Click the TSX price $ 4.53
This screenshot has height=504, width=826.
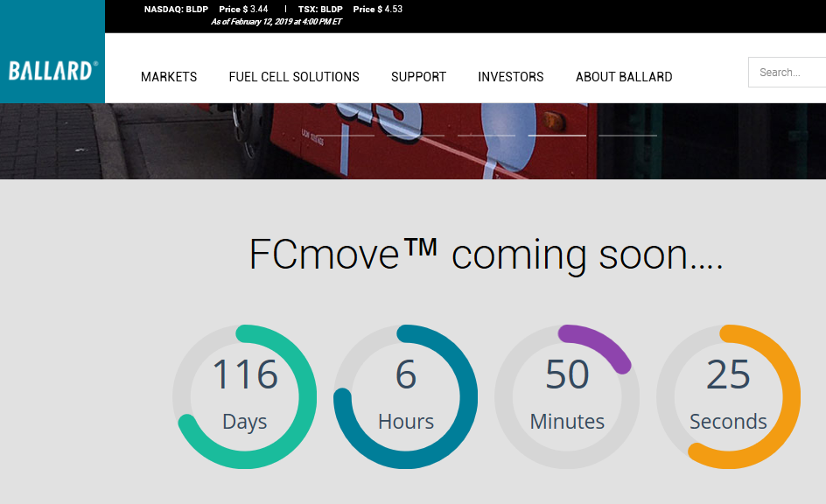(378, 9)
